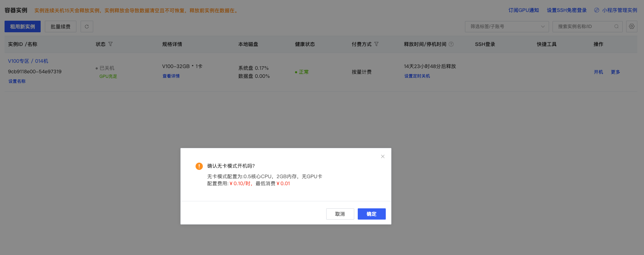
Task: Click the 租用新实例 button
Action: coord(22,27)
